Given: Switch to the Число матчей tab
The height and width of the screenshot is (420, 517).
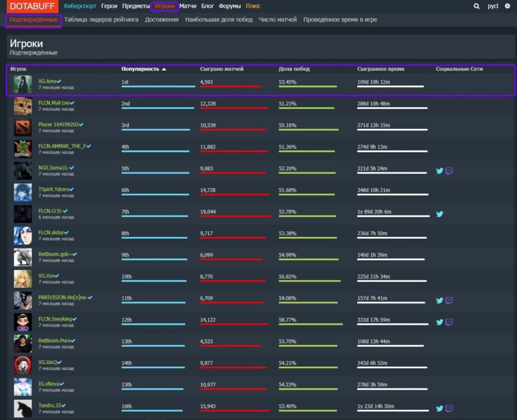Looking at the screenshot, I should (x=277, y=19).
